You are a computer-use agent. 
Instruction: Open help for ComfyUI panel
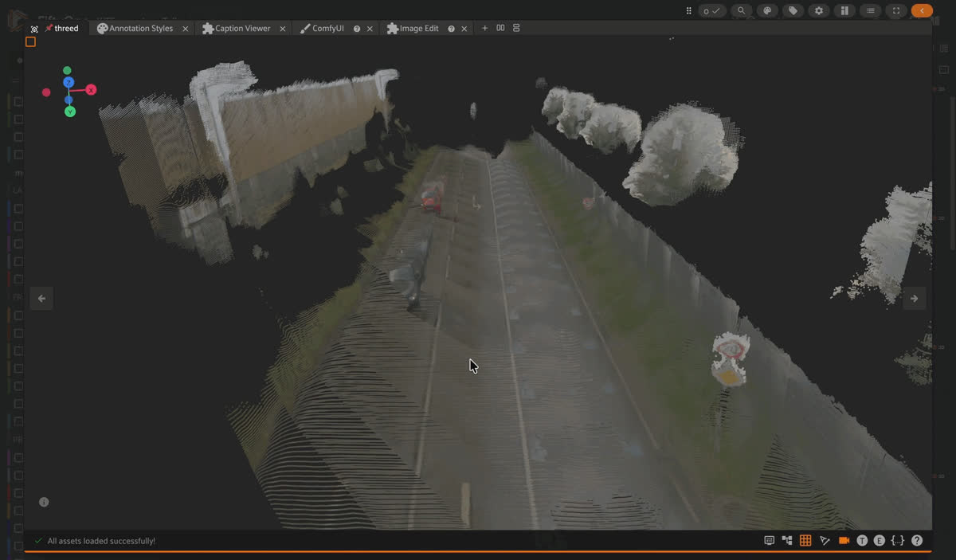click(x=357, y=29)
